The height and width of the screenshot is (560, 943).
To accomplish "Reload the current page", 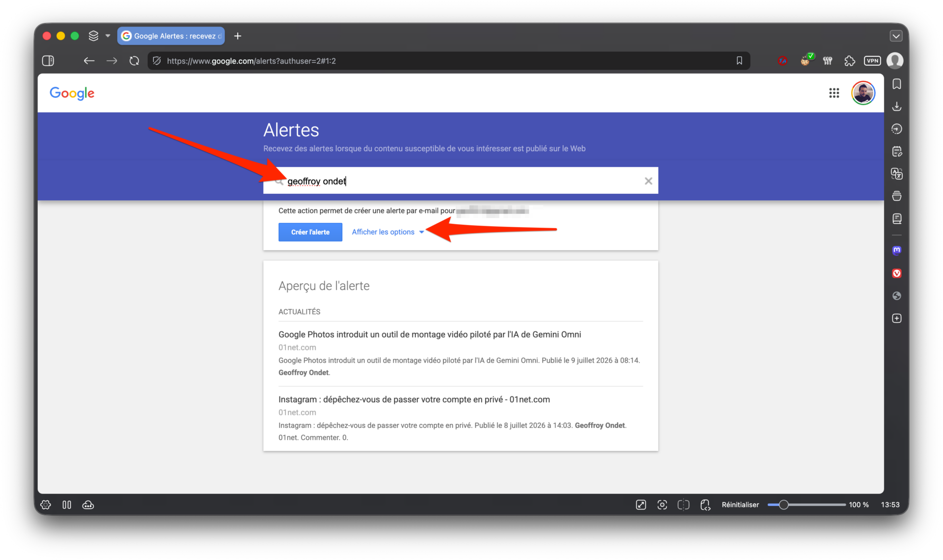I will 134,61.
